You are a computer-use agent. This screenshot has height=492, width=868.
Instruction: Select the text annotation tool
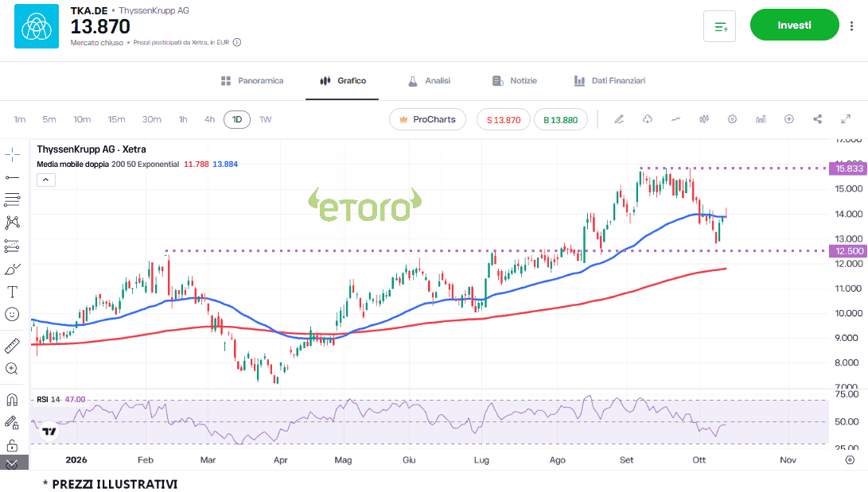click(12, 292)
